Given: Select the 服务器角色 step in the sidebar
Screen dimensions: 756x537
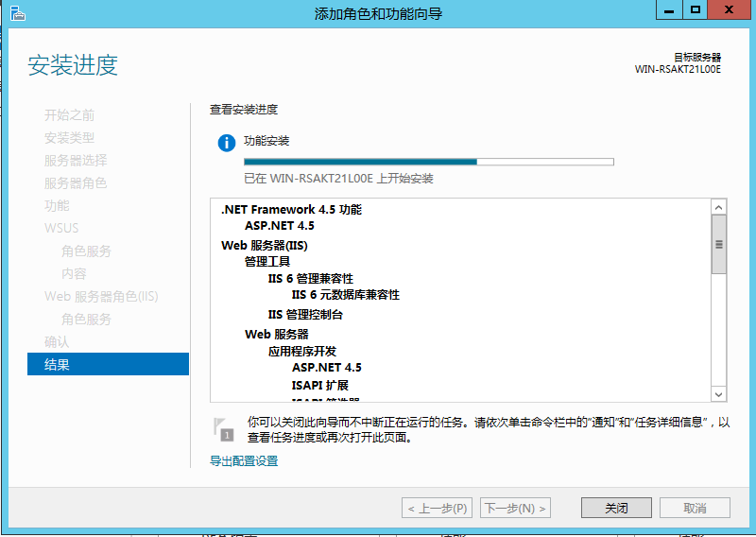Looking at the screenshot, I should tap(76, 182).
